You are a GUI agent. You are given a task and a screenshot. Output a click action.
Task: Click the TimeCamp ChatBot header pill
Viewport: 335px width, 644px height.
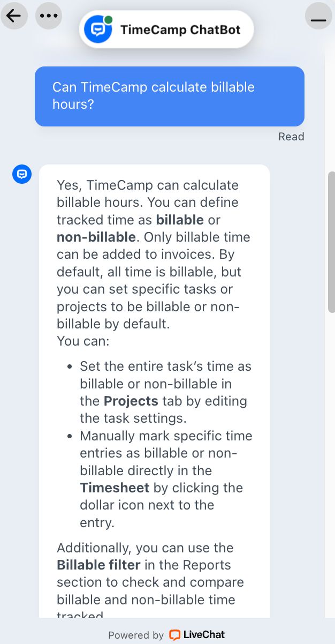click(166, 29)
